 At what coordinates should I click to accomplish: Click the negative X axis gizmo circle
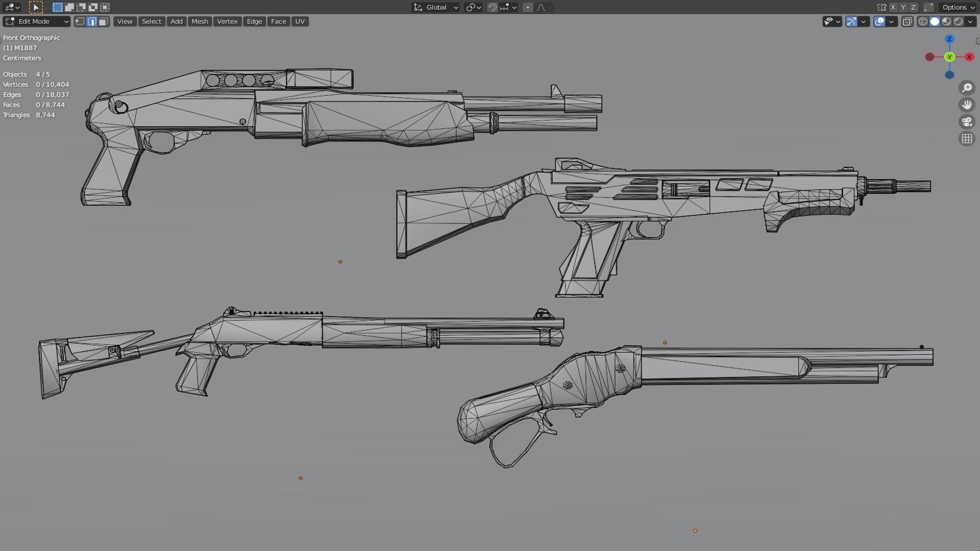930,57
